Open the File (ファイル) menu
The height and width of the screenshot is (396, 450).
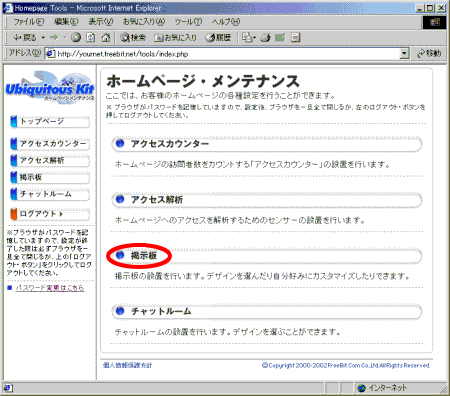tap(29, 22)
